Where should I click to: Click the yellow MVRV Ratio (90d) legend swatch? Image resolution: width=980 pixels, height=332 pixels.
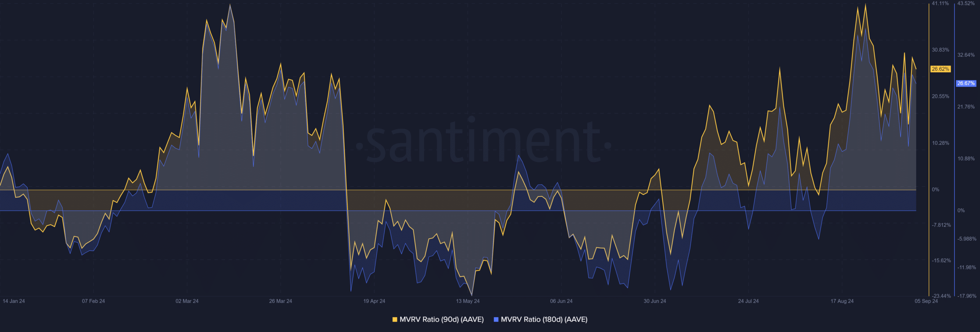[395, 319]
